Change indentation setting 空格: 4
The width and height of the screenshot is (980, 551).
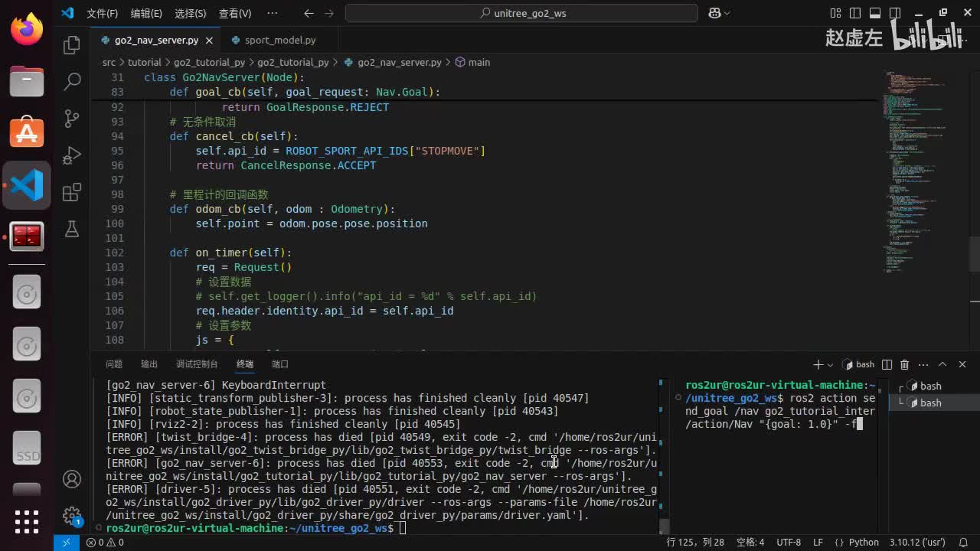tap(750, 542)
